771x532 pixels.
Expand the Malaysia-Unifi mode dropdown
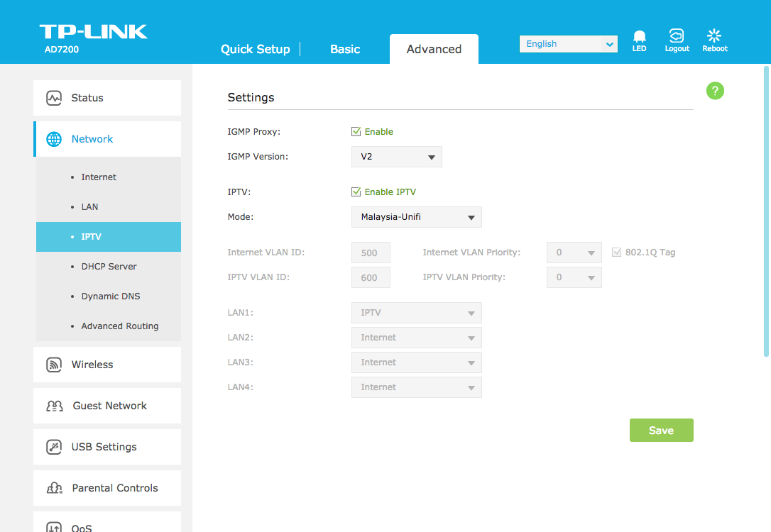(416, 217)
